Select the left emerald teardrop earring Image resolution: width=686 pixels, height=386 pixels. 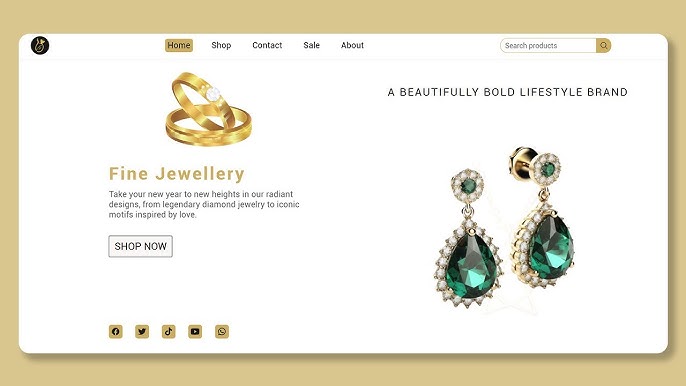click(x=468, y=238)
